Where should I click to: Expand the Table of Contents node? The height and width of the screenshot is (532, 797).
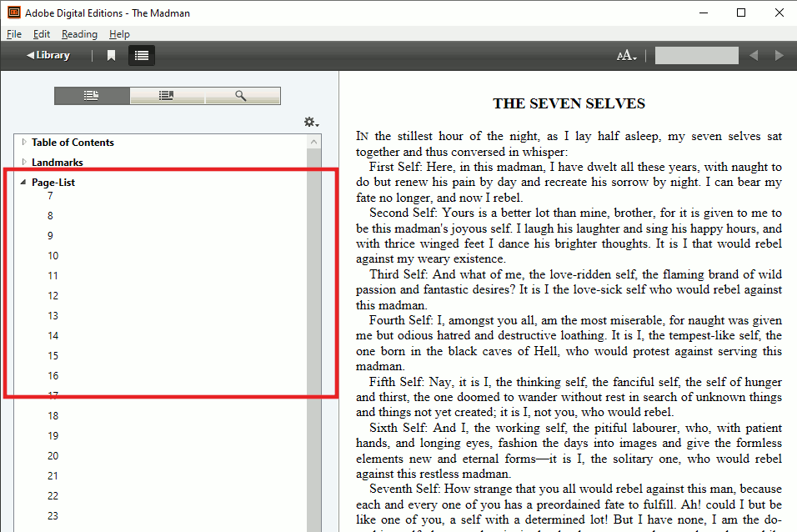pos(24,142)
